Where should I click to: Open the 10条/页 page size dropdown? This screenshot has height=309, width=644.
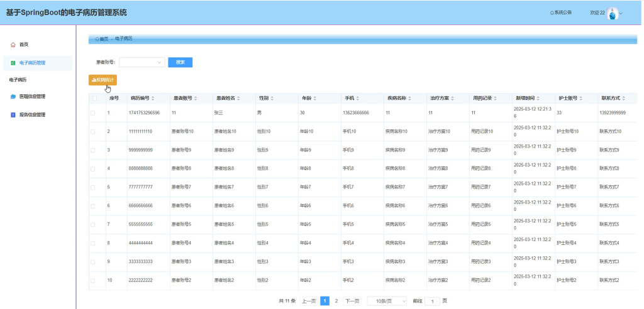pos(387,301)
